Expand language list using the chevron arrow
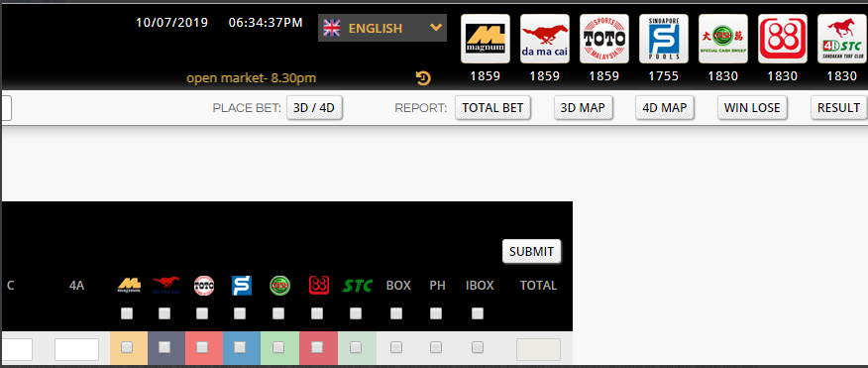Image resolution: width=868 pixels, height=368 pixels. click(436, 27)
